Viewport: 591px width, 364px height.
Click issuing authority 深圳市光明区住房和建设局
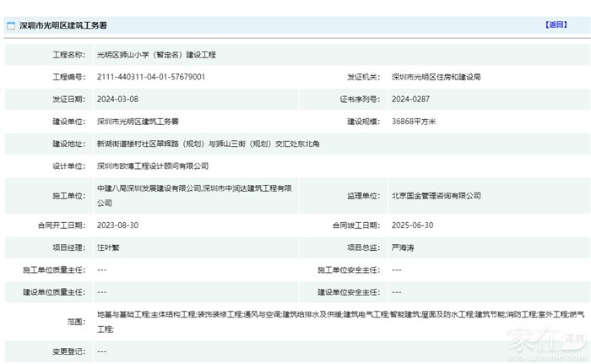(x=436, y=77)
